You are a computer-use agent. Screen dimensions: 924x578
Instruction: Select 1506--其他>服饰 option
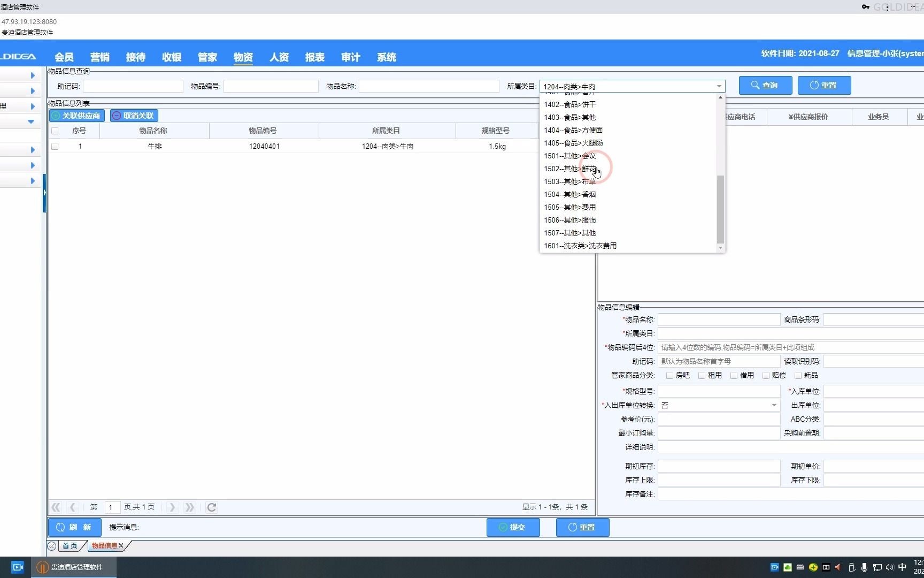(628, 220)
